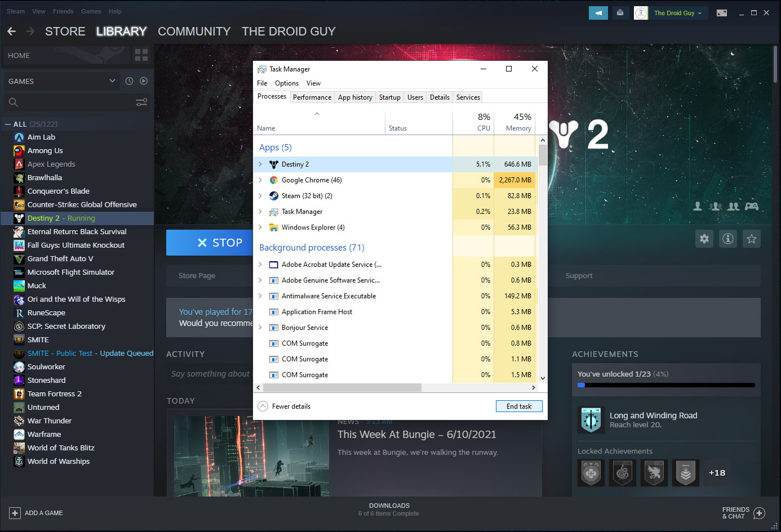
Task: Switch to the Performance tab
Action: 312,97
